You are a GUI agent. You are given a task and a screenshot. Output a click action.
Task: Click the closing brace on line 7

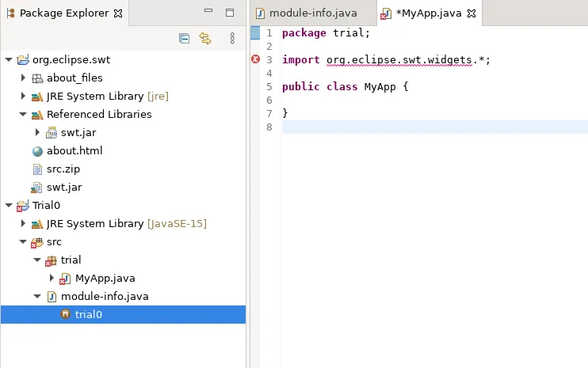[285, 113]
